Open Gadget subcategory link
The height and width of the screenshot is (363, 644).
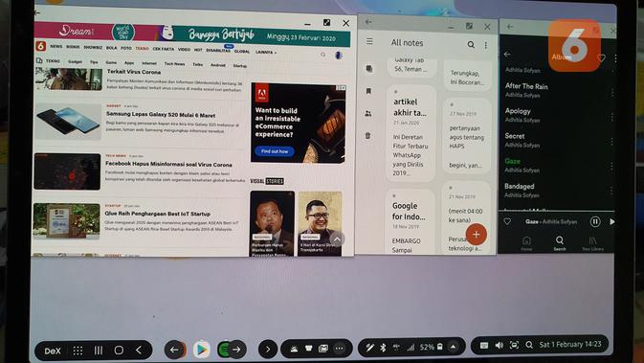pos(75,61)
